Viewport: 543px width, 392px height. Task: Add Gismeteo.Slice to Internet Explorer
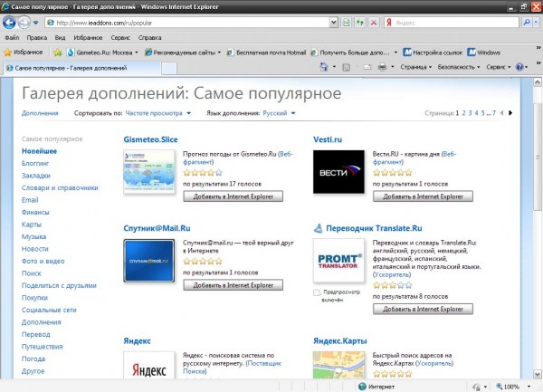[233, 196]
